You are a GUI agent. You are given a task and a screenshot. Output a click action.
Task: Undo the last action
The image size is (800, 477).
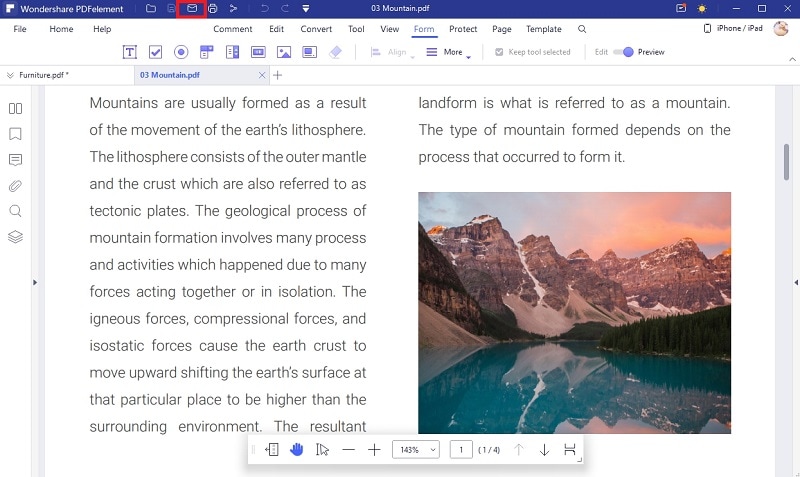264,8
